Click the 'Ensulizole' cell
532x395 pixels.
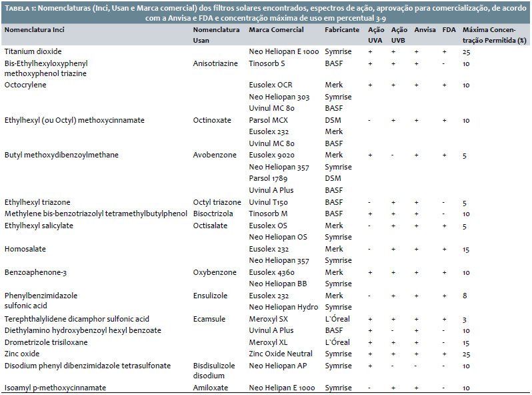pos(210,296)
